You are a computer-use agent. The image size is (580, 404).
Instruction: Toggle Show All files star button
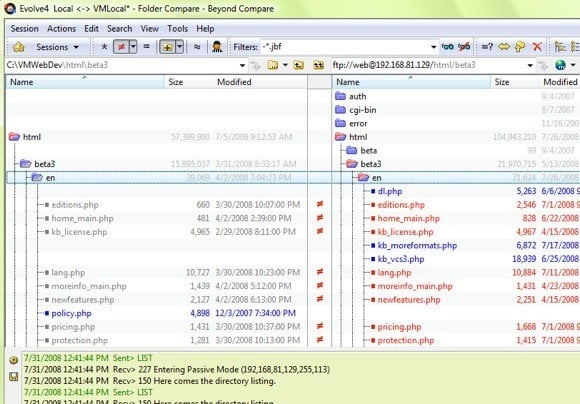click(x=104, y=47)
